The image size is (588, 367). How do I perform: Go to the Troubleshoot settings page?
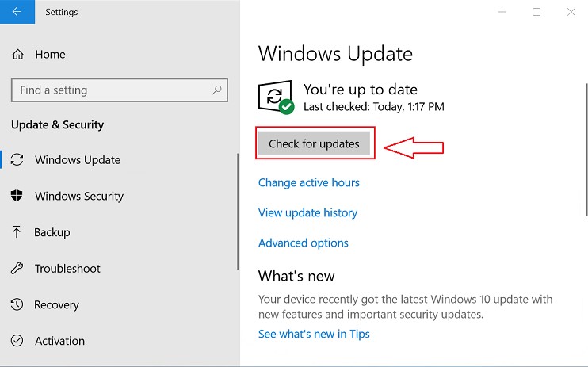tap(67, 269)
